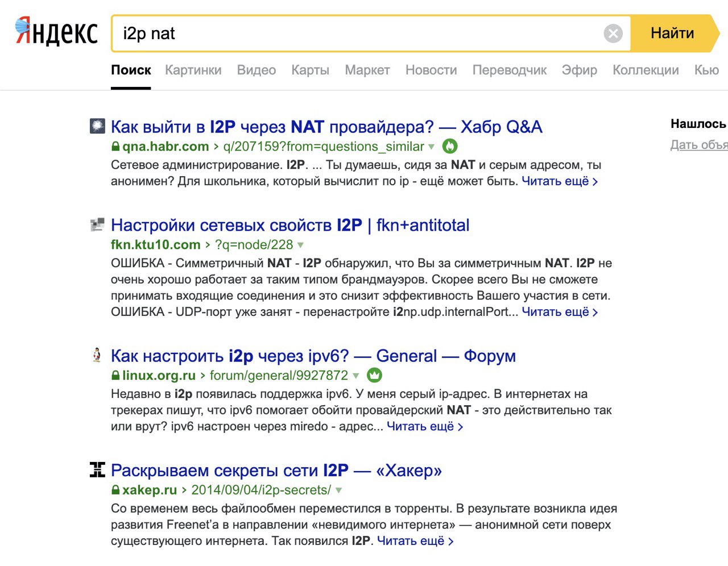Open the Коллекции tab
The height and width of the screenshot is (566, 728).
646,70
